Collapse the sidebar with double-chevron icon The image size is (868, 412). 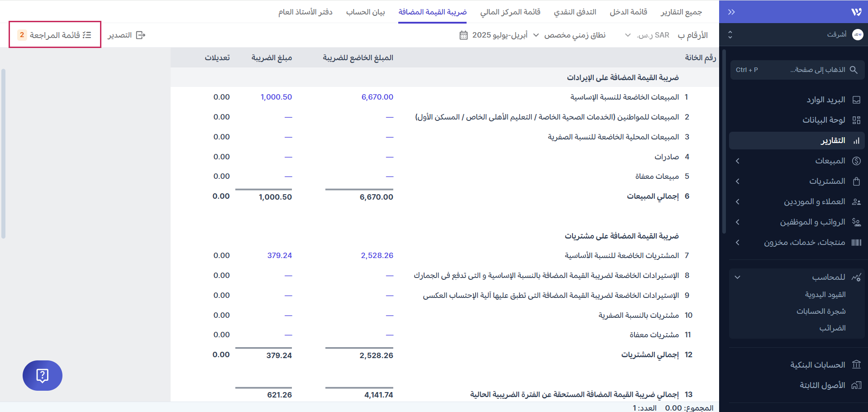point(731,12)
